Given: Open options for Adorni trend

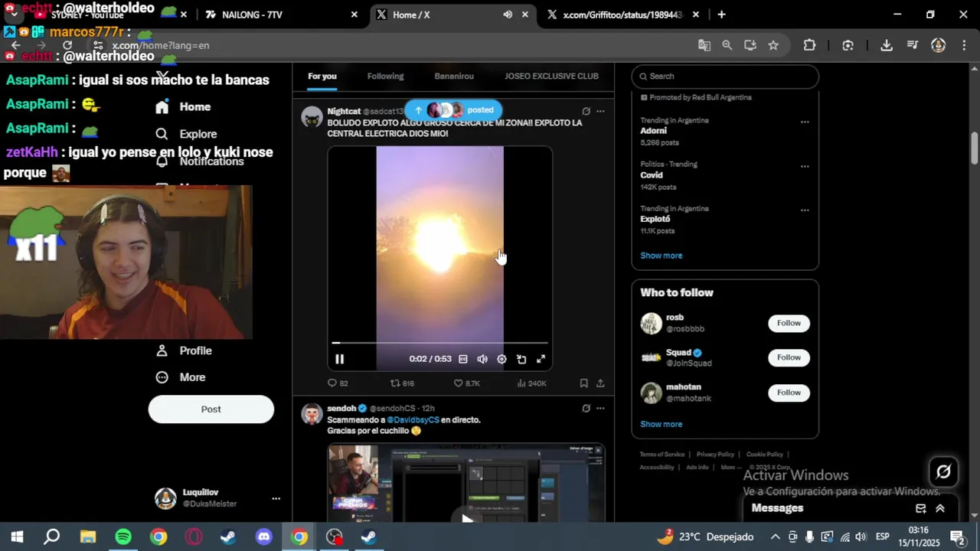Looking at the screenshot, I should click(805, 122).
